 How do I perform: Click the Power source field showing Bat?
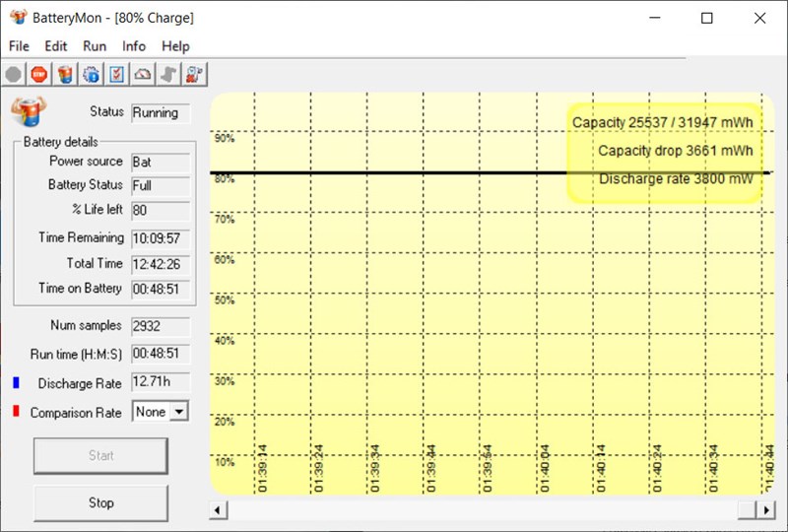click(x=161, y=163)
